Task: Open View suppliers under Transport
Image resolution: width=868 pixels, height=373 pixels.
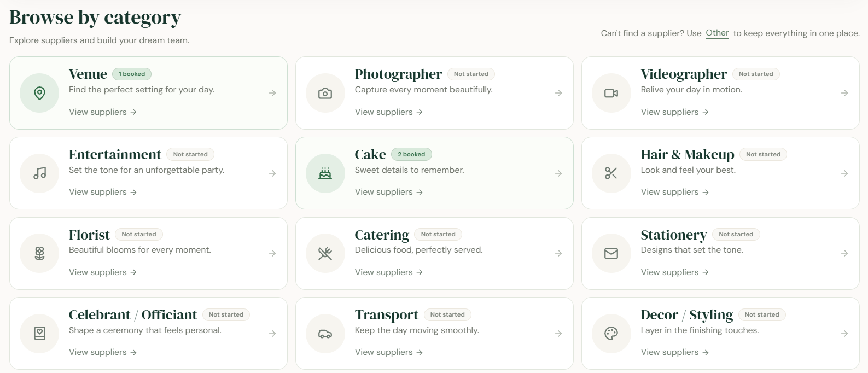Action: (x=389, y=352)
